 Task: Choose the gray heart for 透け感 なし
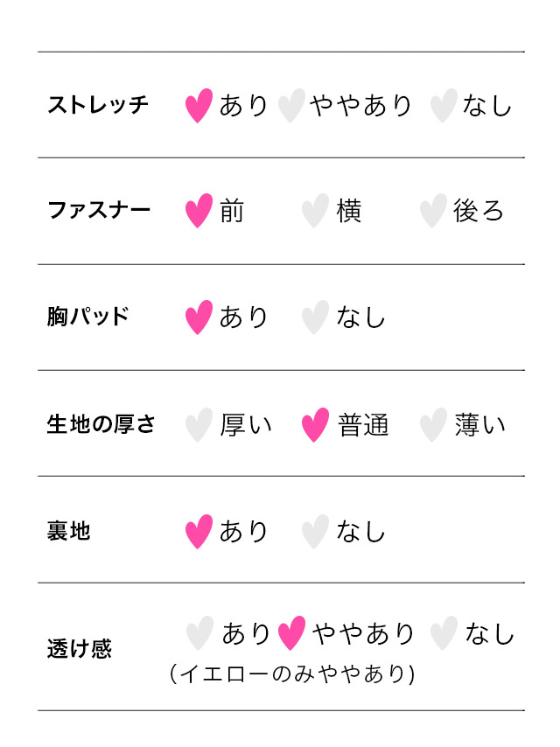click(x=444, y=633)
